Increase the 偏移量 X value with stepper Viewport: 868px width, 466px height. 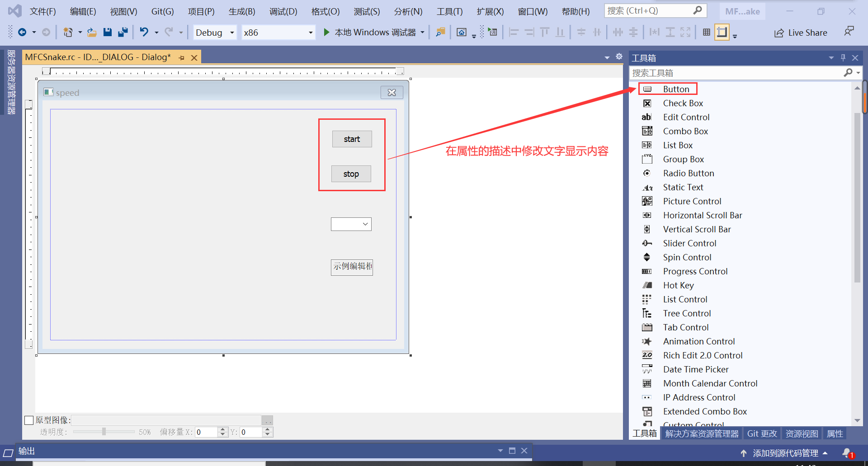tap(222, 429)
